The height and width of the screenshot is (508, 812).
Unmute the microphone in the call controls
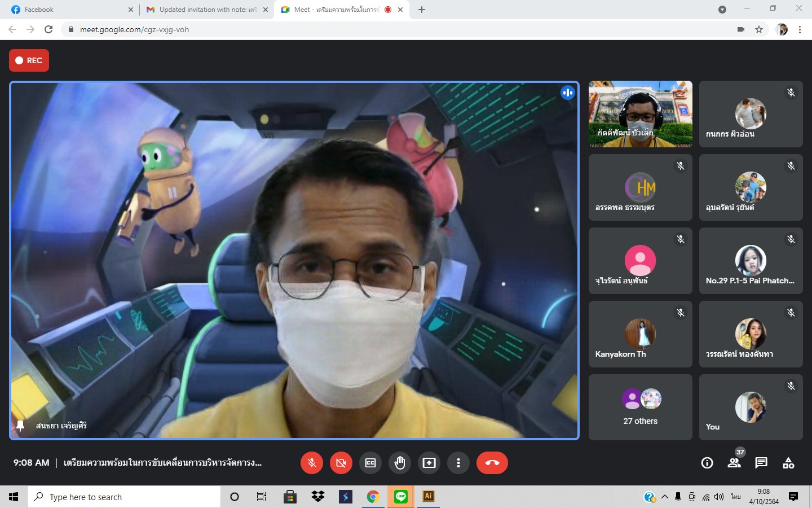311,463
